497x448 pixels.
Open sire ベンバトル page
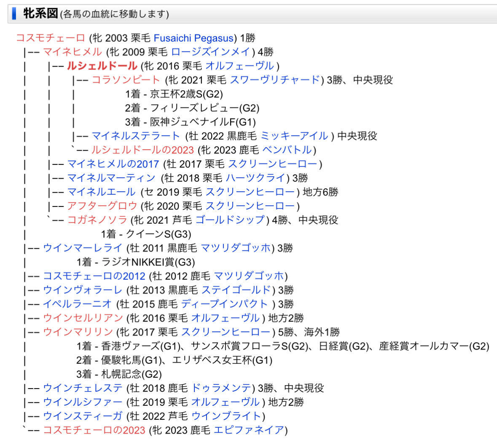point(287,150)
